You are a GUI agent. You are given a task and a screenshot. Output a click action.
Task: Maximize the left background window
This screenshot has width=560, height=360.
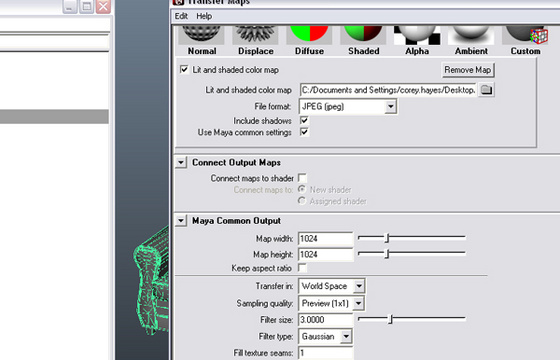pyautogui.click(x=86, y=6)
